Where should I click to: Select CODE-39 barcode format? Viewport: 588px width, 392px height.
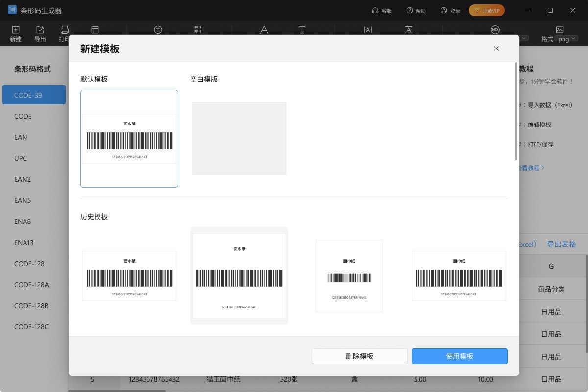pyautogui.click(x=34, y=95)
